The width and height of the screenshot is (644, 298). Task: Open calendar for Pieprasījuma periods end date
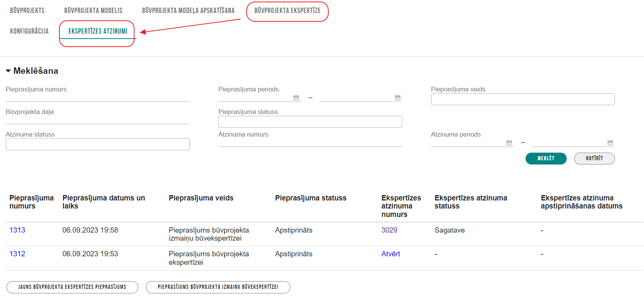[398, 98]
